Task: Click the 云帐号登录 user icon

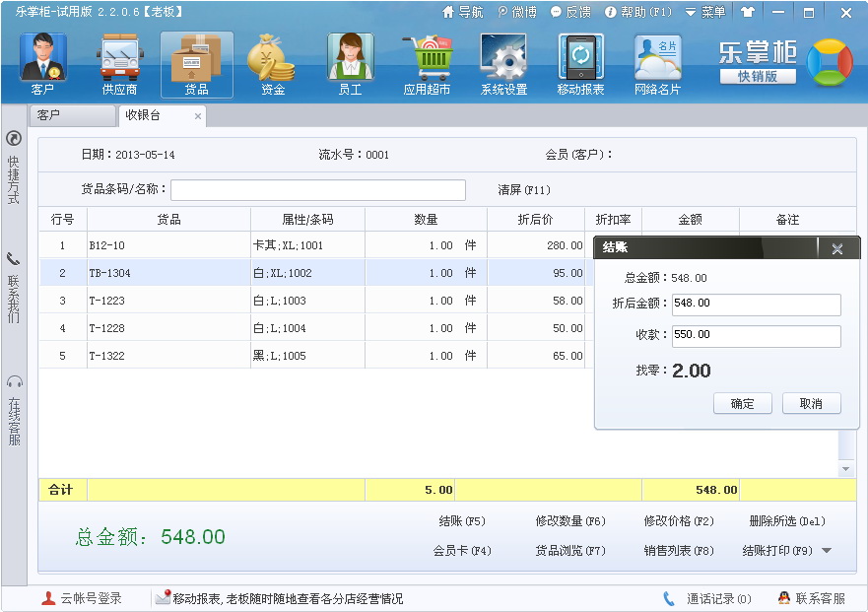Action: pos(48,598)
